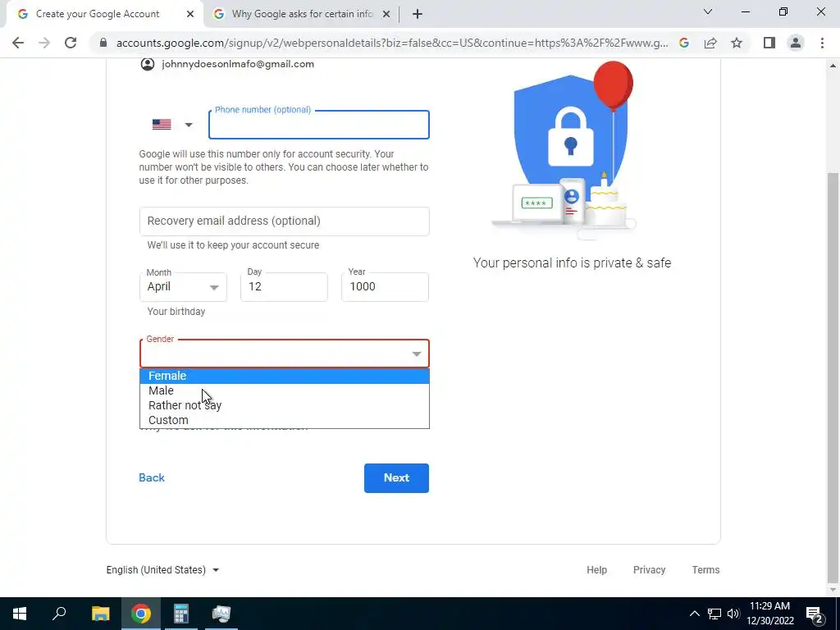Screen dimensions: 840x630
Task: Click the Back link
Action: pos(152,477)
